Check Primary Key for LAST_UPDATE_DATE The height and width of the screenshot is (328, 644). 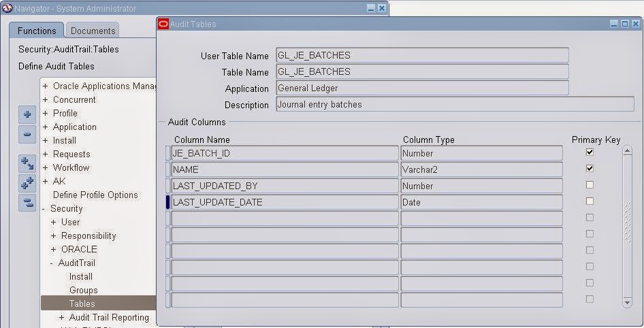(590, 201)
